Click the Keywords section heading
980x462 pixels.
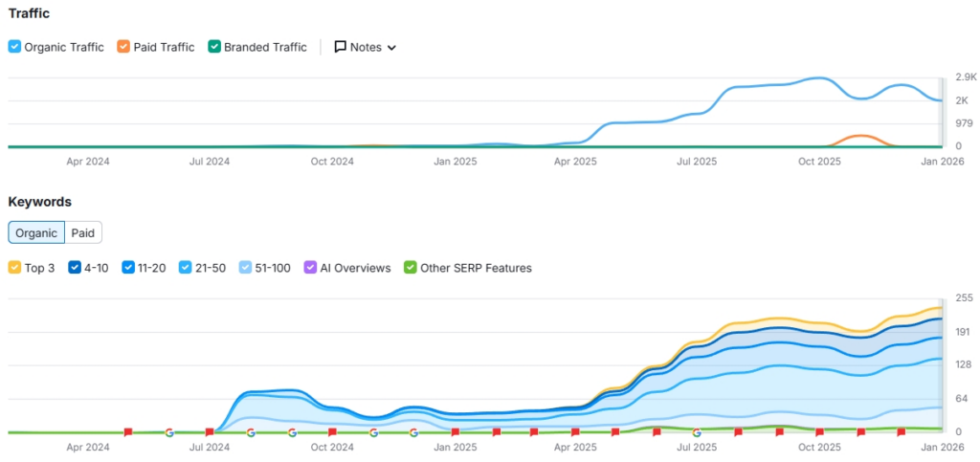coord(39,202)
